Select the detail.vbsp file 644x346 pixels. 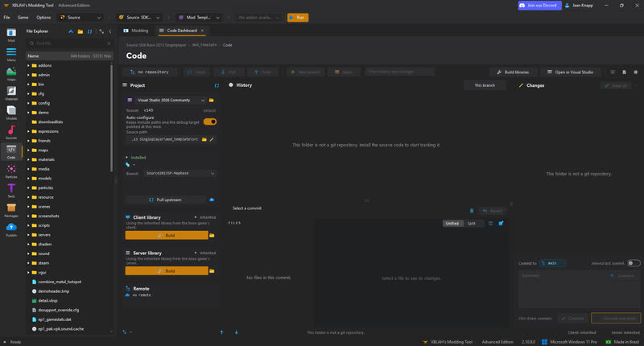click(x=47, y=301)
